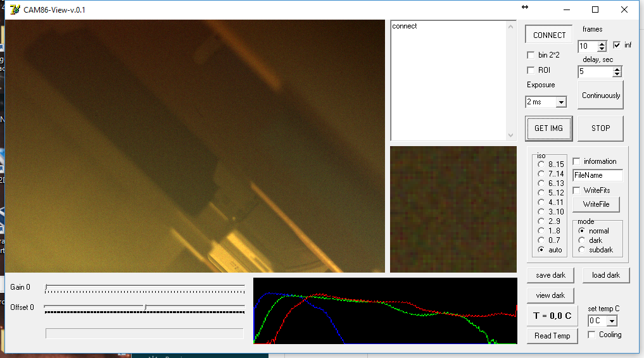Viewport: 644px width, 358px height.
Task: Click the zoomed pixel preview thumbnail
Action: point(453,209)
